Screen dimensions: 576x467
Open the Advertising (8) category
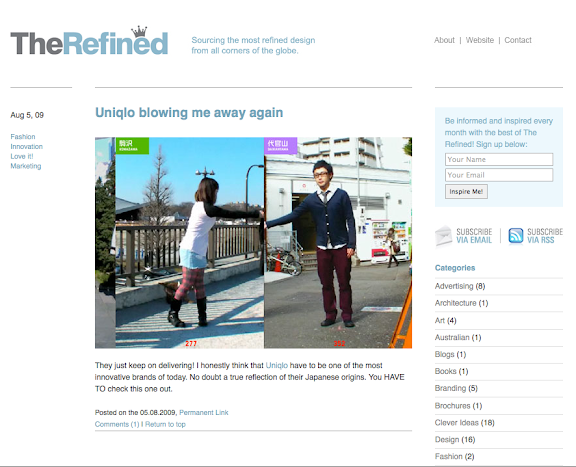(x=460, y=286)
